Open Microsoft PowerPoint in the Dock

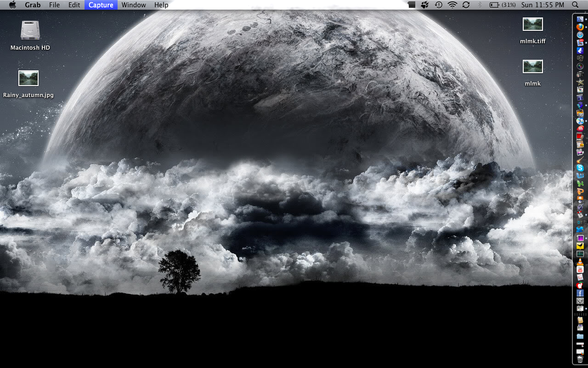click(580, 191)
